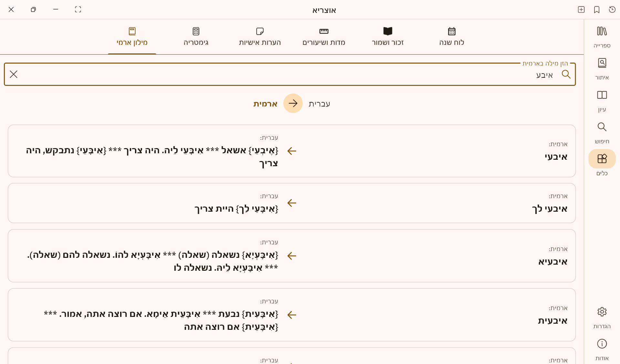Click the history clock icon in title bar

coord(612,10)
